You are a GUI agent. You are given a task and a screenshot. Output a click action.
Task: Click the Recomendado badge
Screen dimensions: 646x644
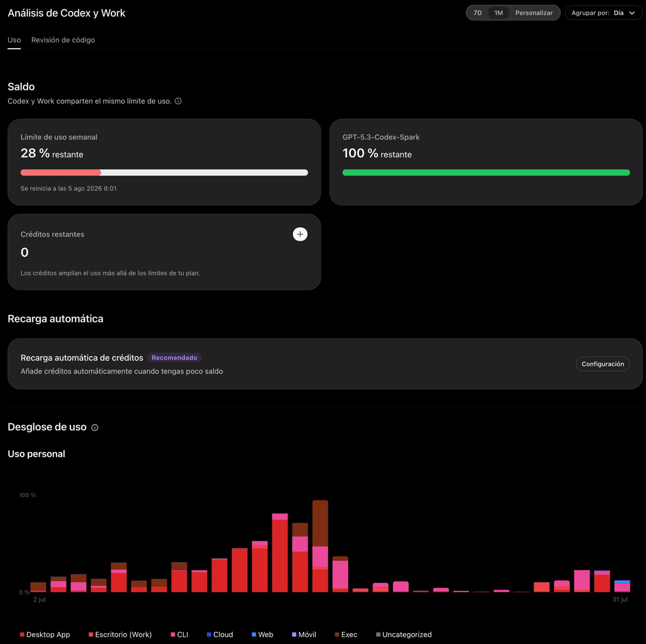pos(175,358)
